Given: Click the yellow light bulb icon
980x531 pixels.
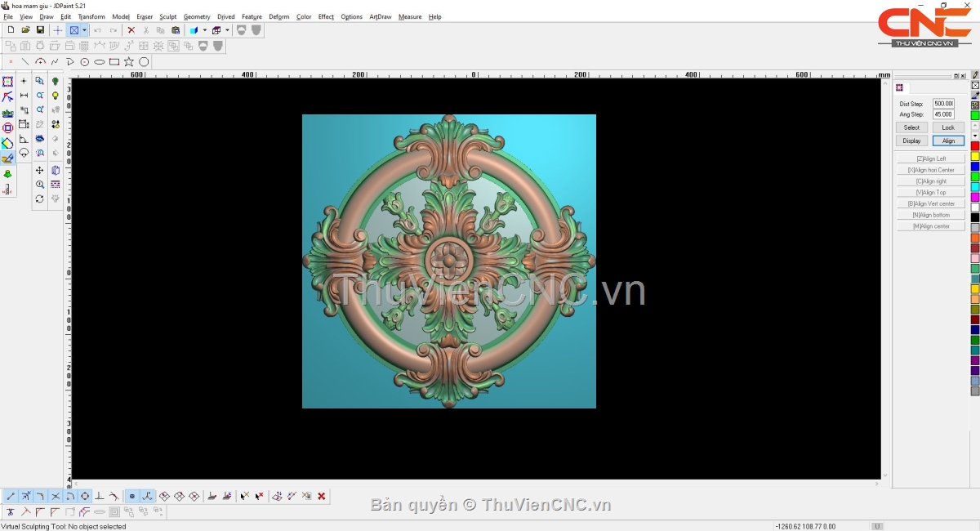Looking at the screenshot, I should pyautogui.click(x=56, y=96).
